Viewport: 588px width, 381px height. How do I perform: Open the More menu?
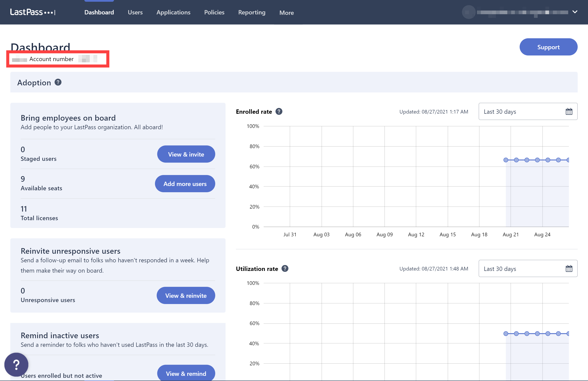pos(286,13)
